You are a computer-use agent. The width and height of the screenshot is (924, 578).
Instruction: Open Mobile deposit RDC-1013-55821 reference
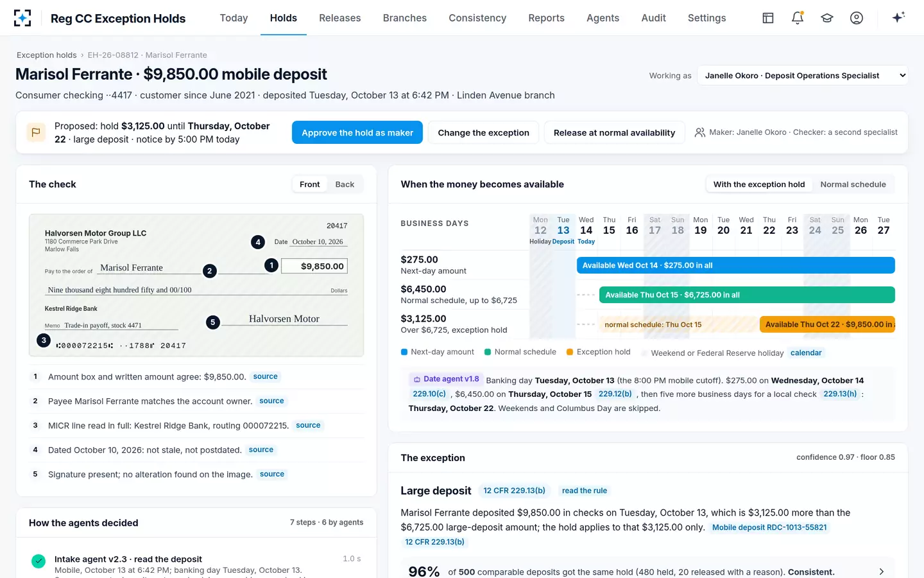(x=769, y=527)
